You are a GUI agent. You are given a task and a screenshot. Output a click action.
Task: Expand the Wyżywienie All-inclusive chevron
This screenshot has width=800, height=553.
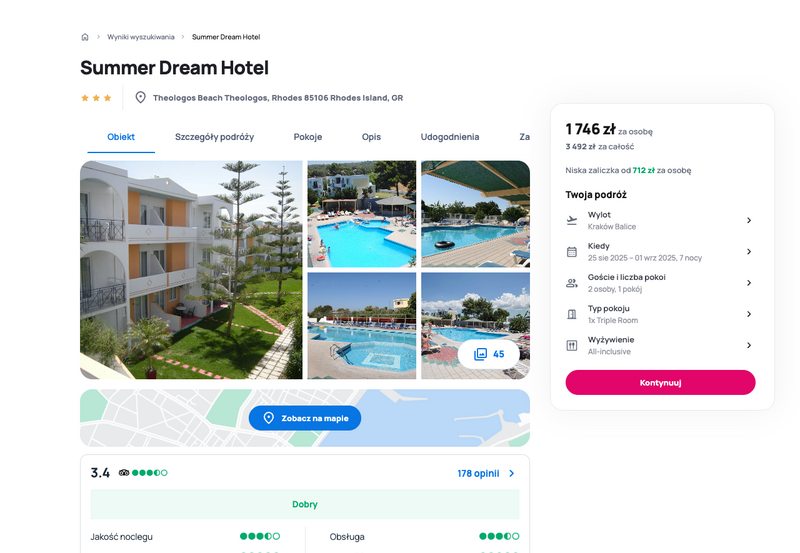(x=749, y=345)
